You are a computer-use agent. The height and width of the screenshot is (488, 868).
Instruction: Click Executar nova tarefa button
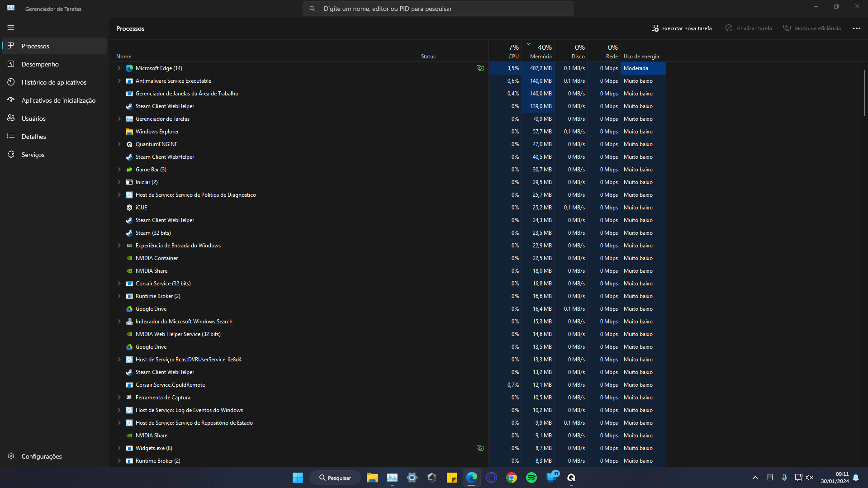(681, 28)
